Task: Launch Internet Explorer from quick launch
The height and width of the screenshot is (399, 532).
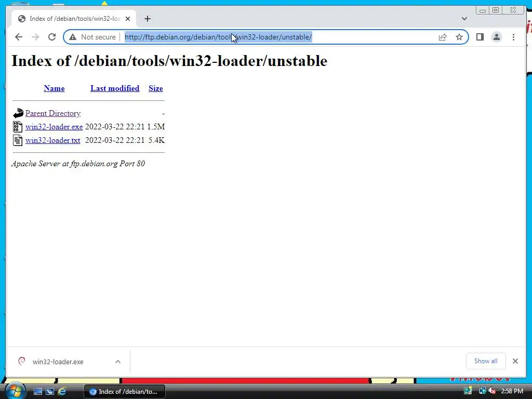Action: point(62,392)
